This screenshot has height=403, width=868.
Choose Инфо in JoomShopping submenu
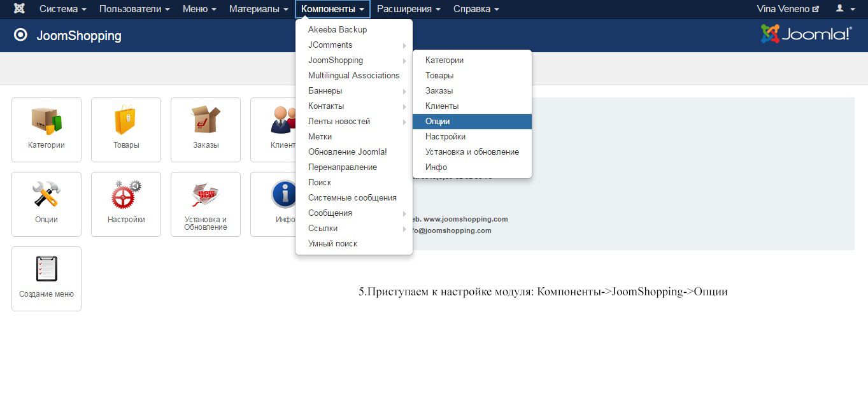click(472, 167)
